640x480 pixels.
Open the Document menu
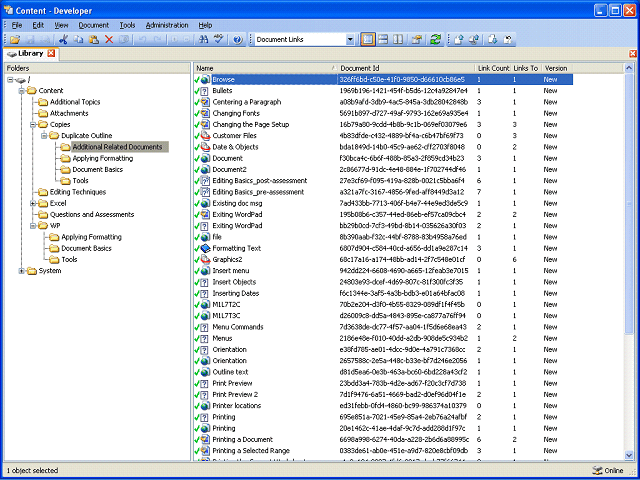pyautogui.click(x=94, y=25)
